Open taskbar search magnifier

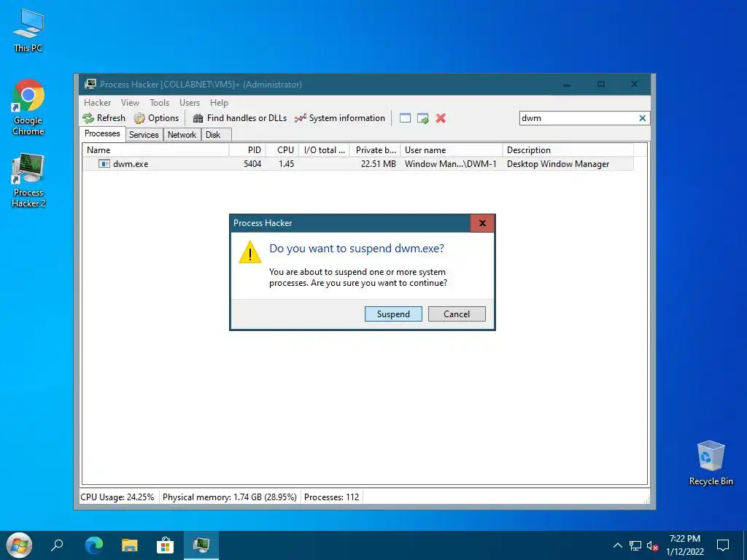[x=57, y=545]
